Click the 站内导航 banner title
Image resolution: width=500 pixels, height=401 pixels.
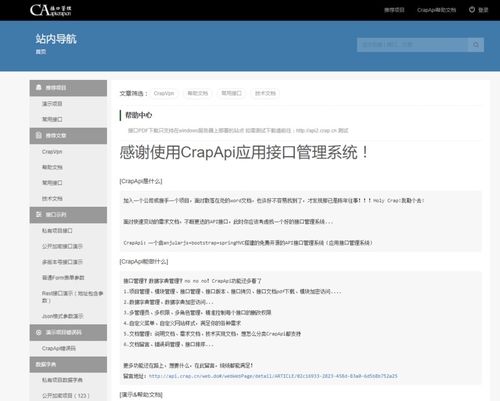click(56, 39)
